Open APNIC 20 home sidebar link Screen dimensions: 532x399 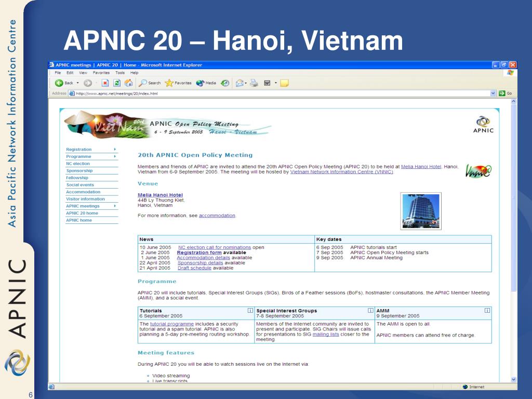click(82, 213)
